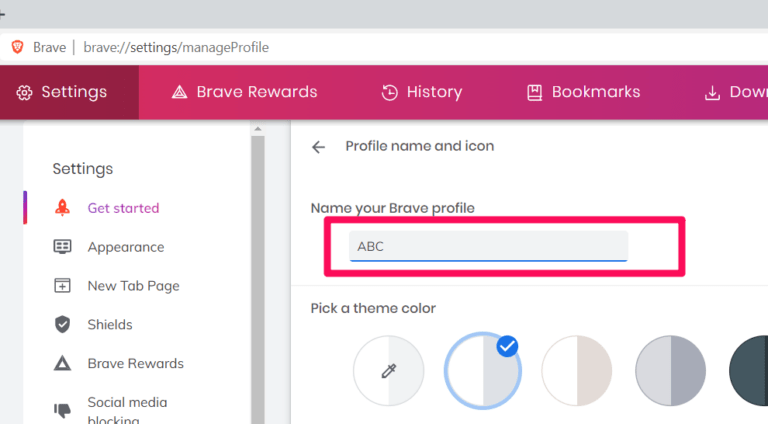Click the Appearance layout icon in sidebar
The image size is (768, 424).
[62, 246]
